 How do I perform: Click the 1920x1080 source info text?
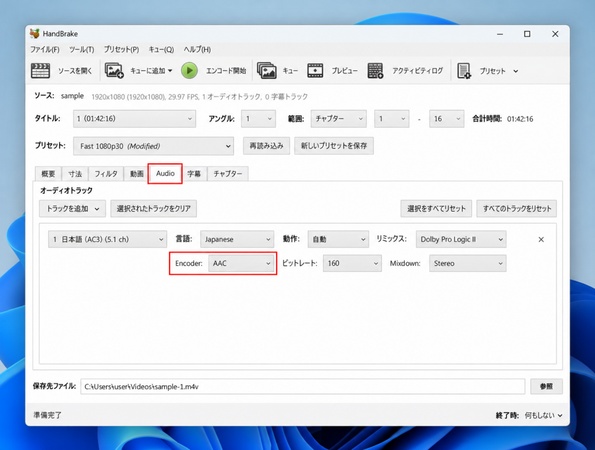200,97
